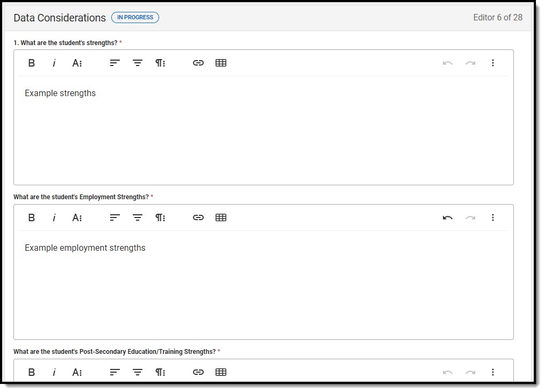This screenshot has height=392, width=544.
Task: Click the 'Editor 6 of 28' text
Action: click(x=498, y=17)
